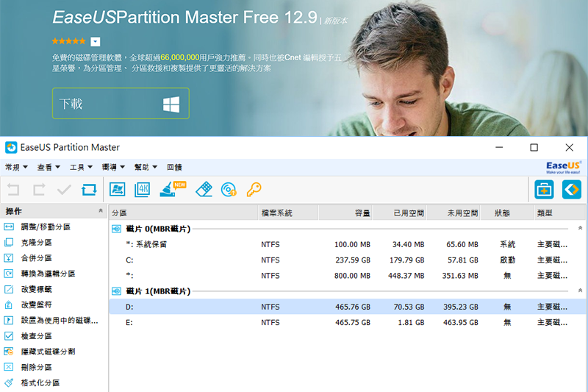Click the apply checkmark icon

(64, 190)
